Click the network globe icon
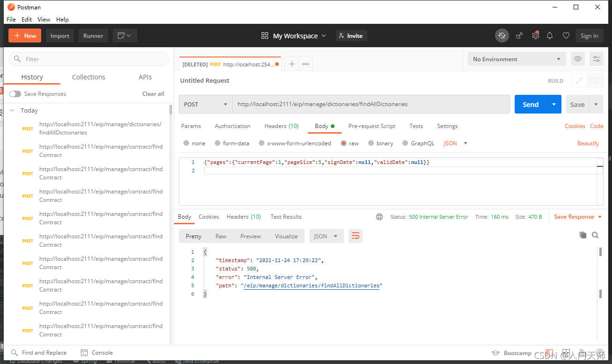The height and width of the screenshot is (364, 612). (379, 217)
